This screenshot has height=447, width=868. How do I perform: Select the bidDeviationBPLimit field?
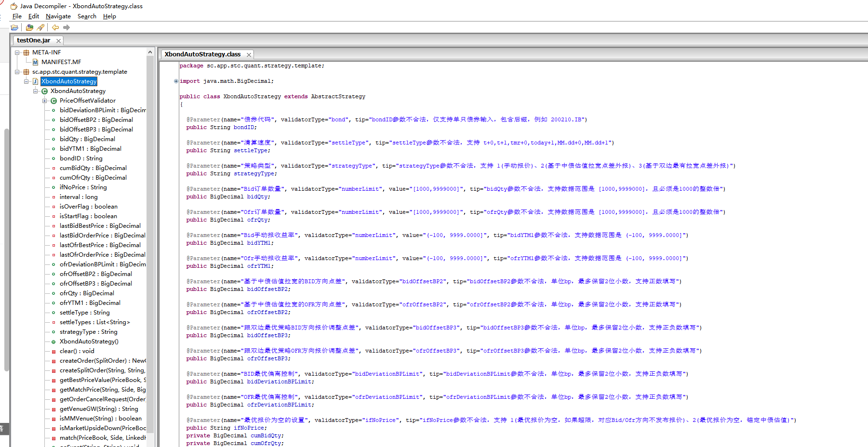103,110
